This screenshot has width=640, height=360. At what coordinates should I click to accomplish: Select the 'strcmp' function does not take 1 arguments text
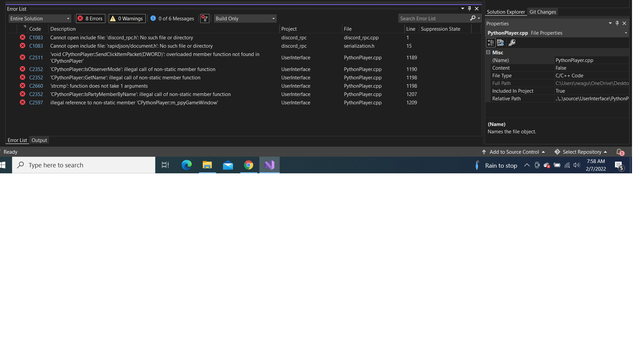click(x=99, y=86)
